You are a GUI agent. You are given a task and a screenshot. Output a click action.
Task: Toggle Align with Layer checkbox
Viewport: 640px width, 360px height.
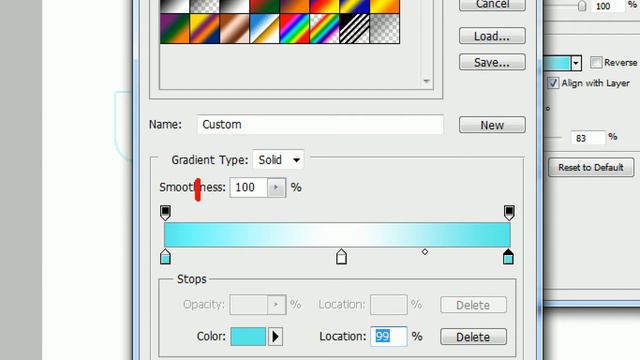click(x=553, y=83)
